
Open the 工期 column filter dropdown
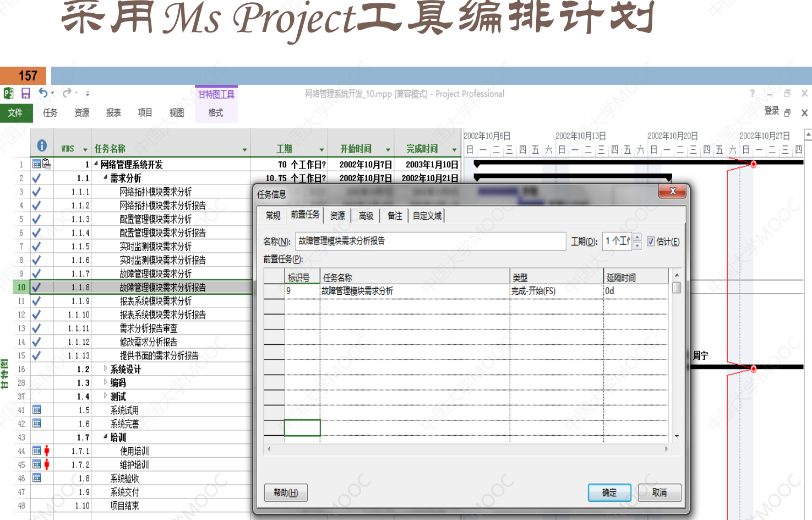(322, 150)
